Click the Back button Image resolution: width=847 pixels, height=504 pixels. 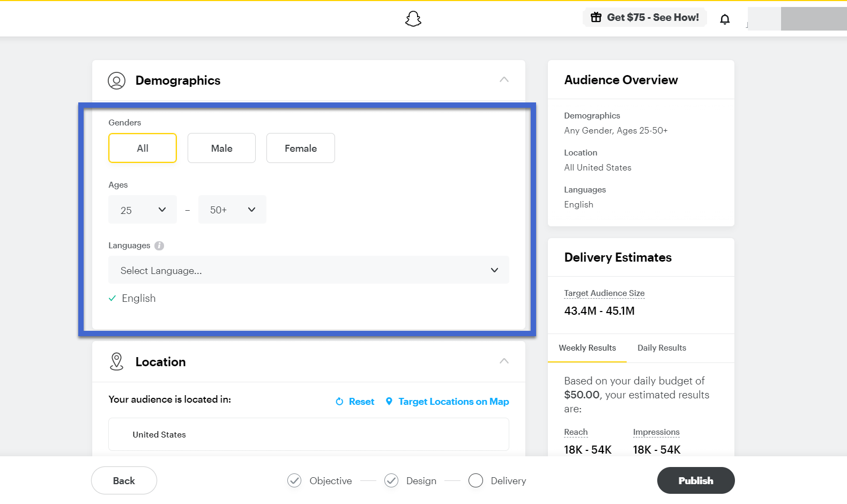click(124, 480)
